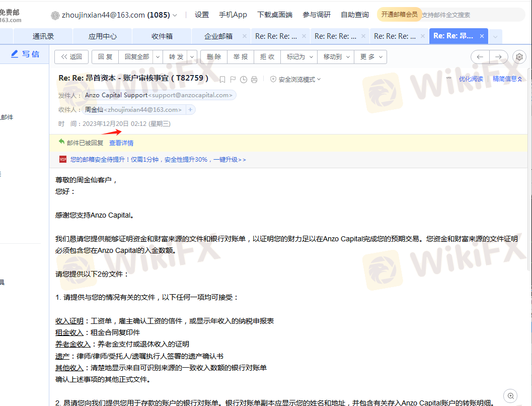The image size is (532, 406).
Task: Open mail view settings gear icon
Action: [x=519, y=57]
